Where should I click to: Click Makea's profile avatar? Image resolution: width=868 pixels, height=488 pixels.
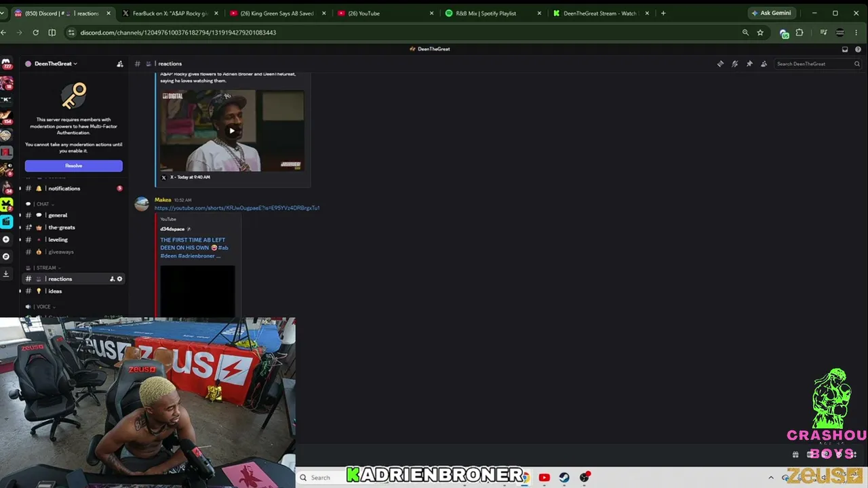pos(142,204)
